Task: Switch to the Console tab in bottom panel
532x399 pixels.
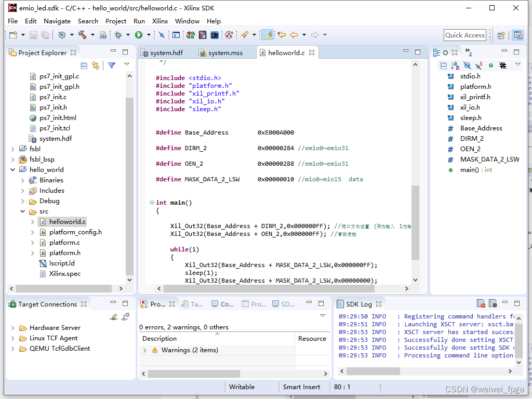Action: (x=223, y=304)
